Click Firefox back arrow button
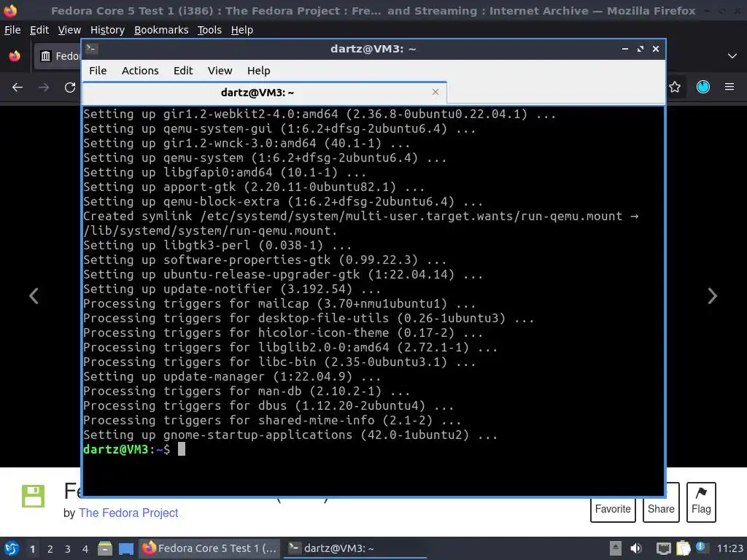 pos(18,87)
